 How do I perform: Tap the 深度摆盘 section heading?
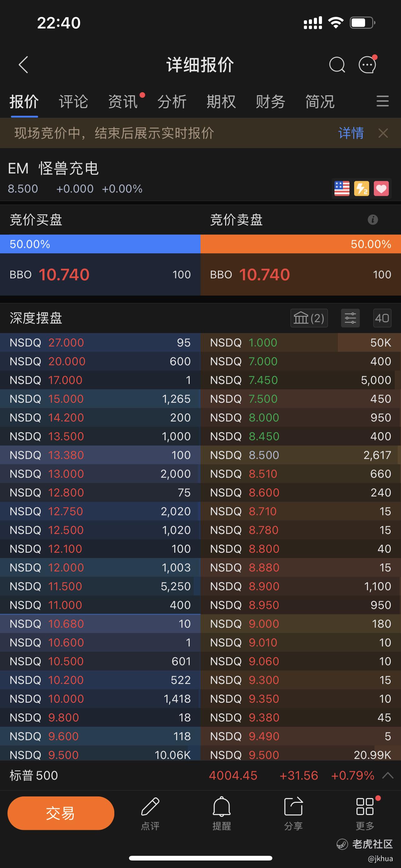click(36, 318)
